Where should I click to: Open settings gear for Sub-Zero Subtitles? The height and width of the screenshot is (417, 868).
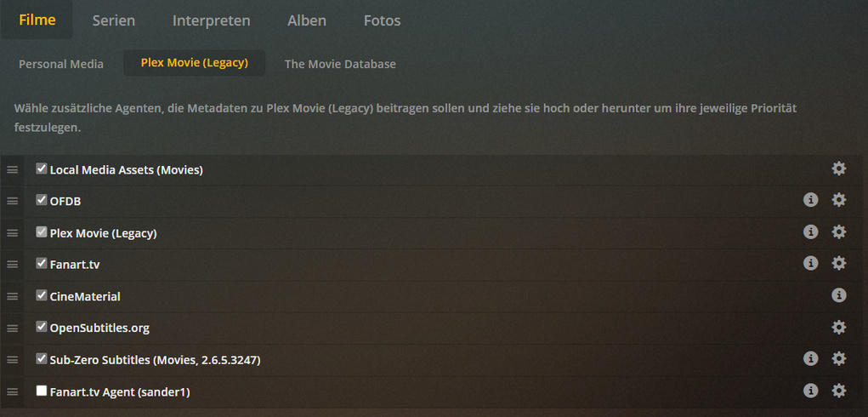pyautogui.click(x=838, y=359)
